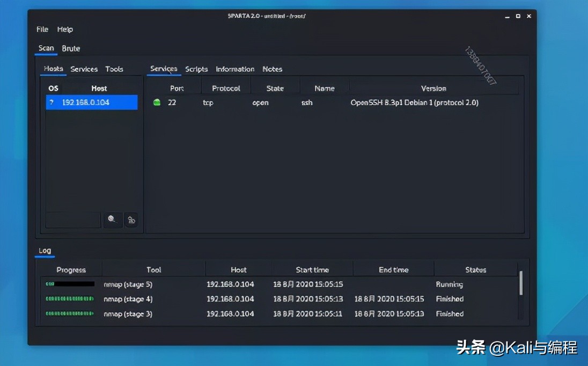
Task: Open the Log tab
Action: tap(45, 251)
